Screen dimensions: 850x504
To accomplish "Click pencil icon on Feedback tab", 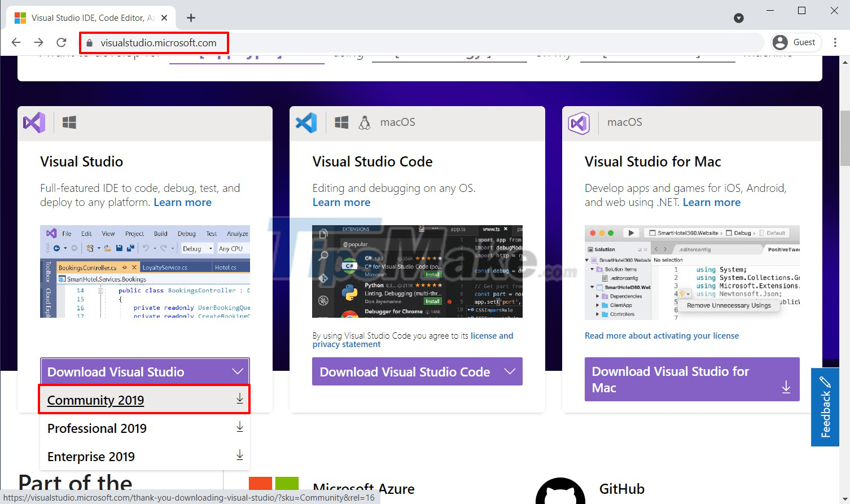I will (825, 382).
